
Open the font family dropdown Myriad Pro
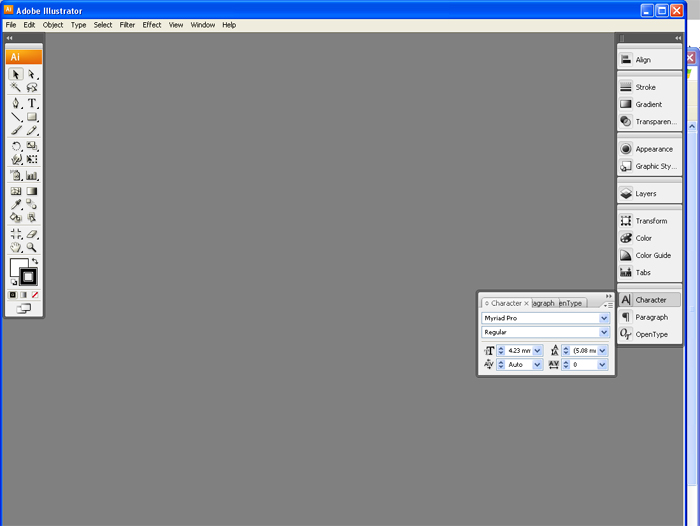604,318
